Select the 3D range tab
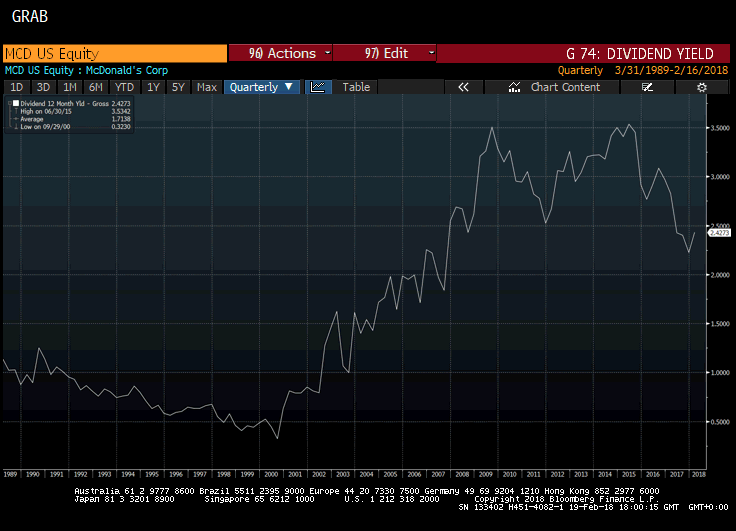 (43, 87)
